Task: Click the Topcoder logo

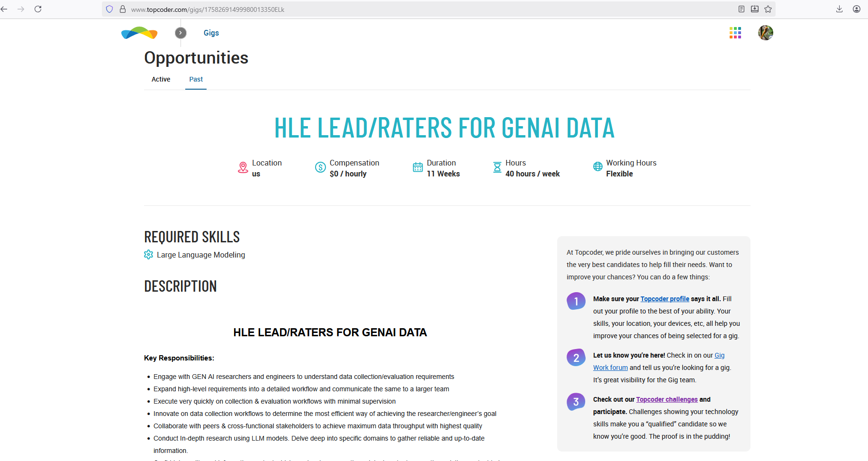Action: (139, 33)
